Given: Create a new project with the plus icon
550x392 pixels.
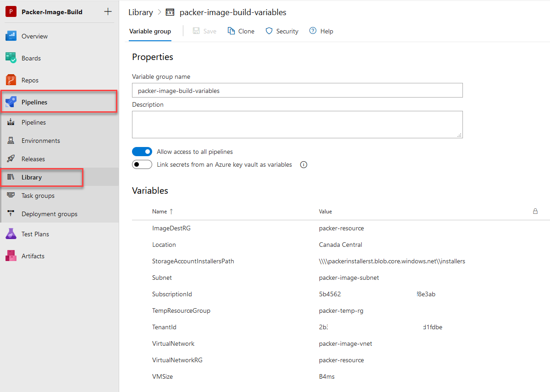Looking at the screenshot, I should click(x=108, y=11).
